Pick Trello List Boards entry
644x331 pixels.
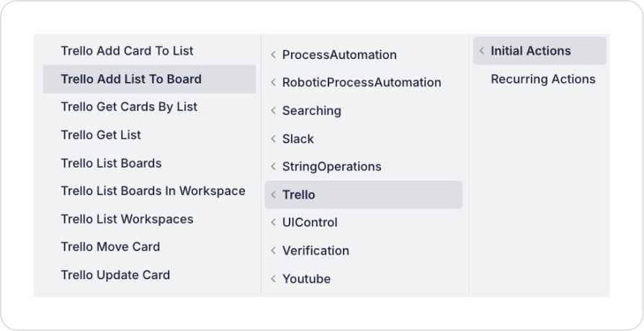click(x=111, y=163)
